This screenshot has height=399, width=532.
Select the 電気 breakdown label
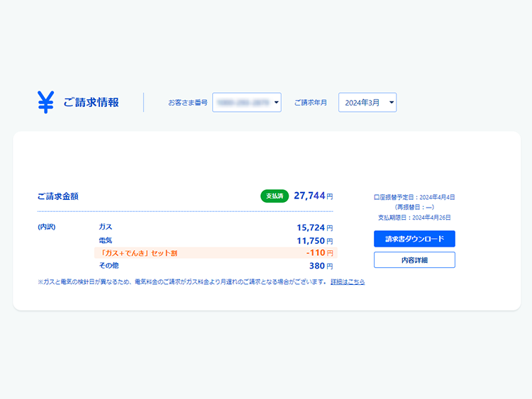coord(105,240)
